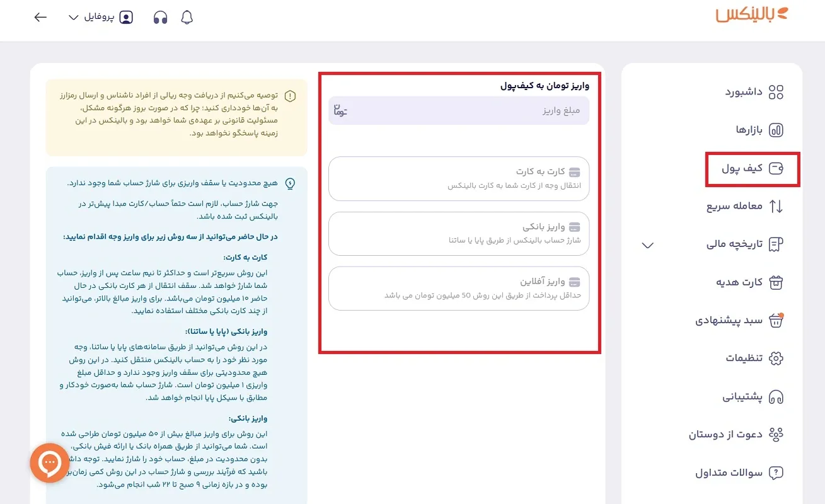
Task: Choose the کارت به کارت deposit option
Action: coord(459,179)
